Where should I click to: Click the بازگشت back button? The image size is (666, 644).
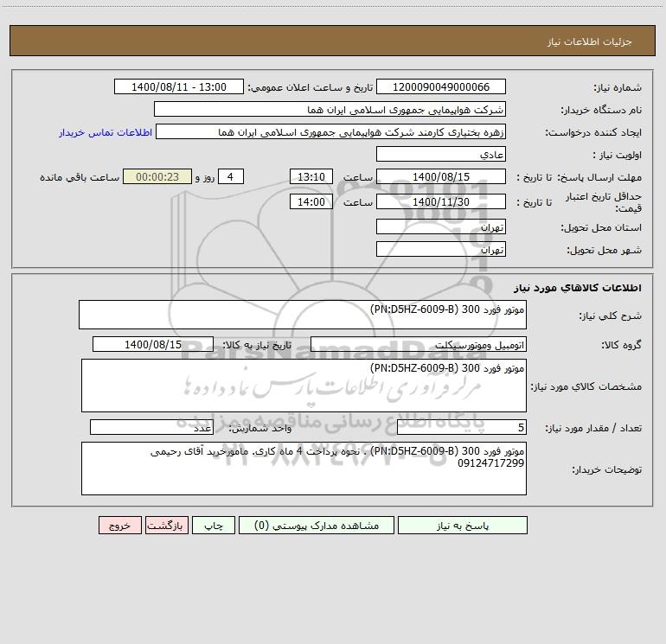[x=166, y=525]
